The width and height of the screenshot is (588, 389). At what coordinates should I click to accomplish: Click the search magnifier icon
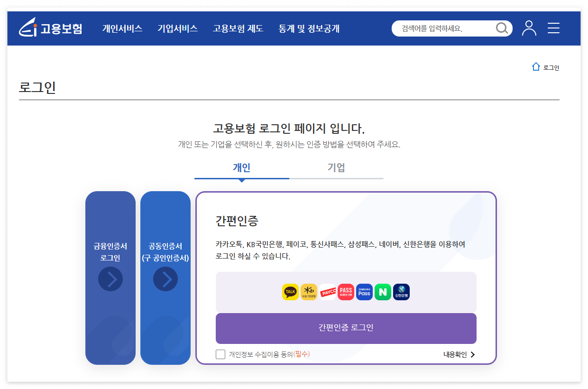tap(502, 28)
